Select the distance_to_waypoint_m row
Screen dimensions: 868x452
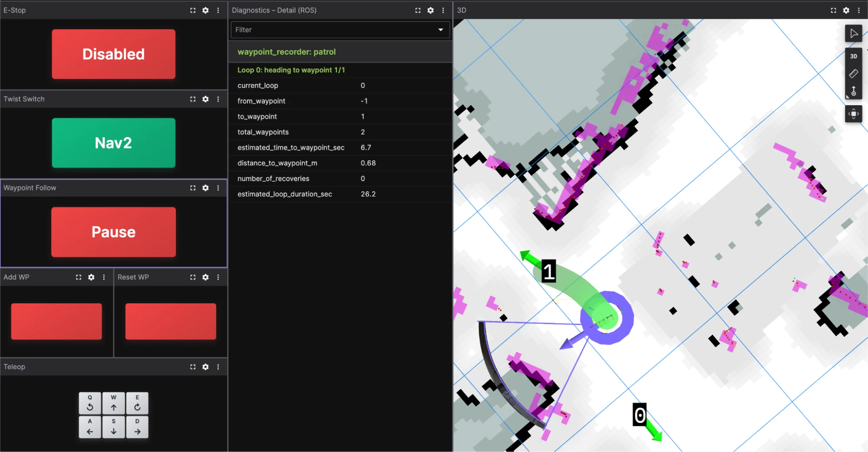(340, 163)
